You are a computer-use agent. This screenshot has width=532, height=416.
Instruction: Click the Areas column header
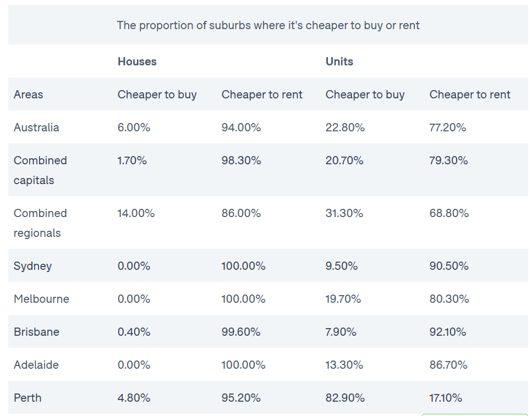[28, 95]
